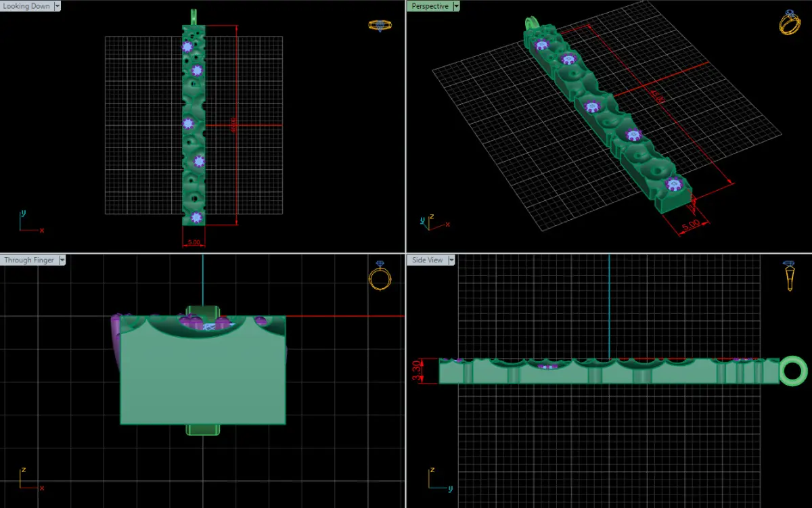Select the green bar body in Through Finger
Screen dimensions: 812x508
[202, 372]
